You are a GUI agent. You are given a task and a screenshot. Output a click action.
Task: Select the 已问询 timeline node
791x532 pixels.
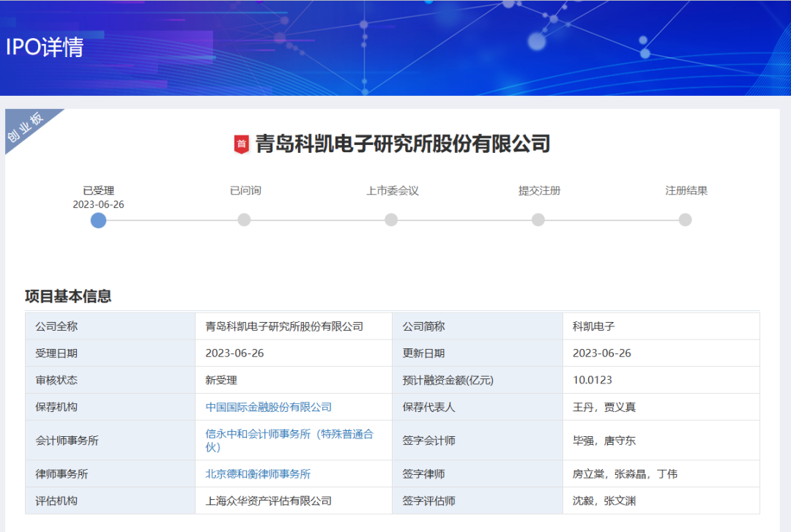point(244,220)
